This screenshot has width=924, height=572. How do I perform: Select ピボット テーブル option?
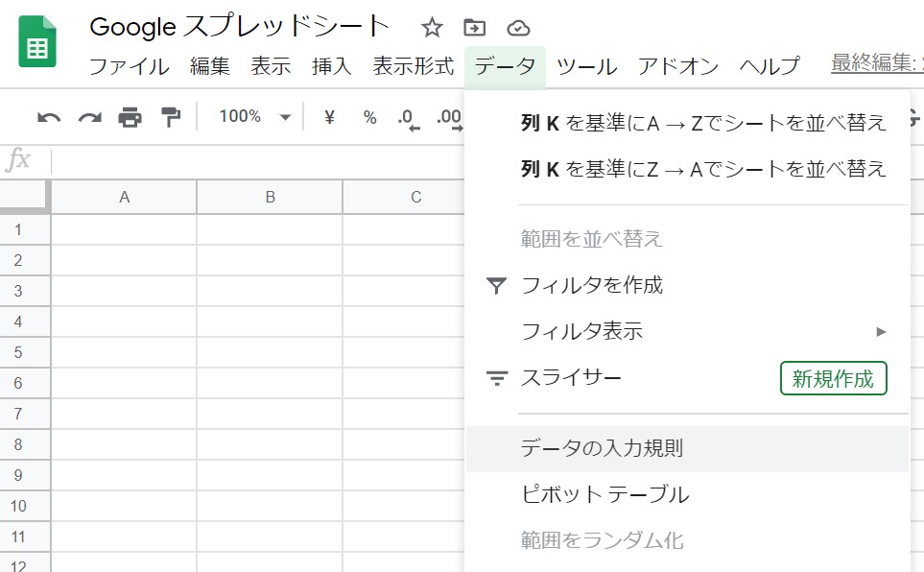click(687, 495)
